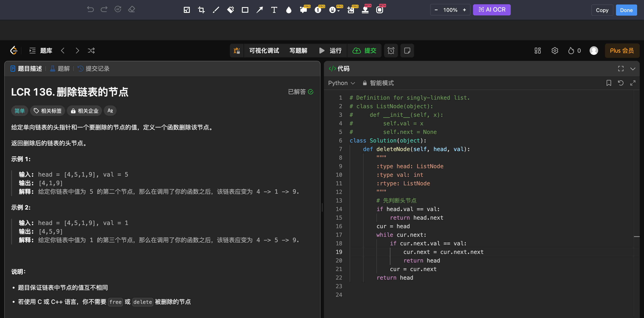Click the redo-all circular icon
The width and height of the screenshot is (644, 318).
[x=118, y=9]
